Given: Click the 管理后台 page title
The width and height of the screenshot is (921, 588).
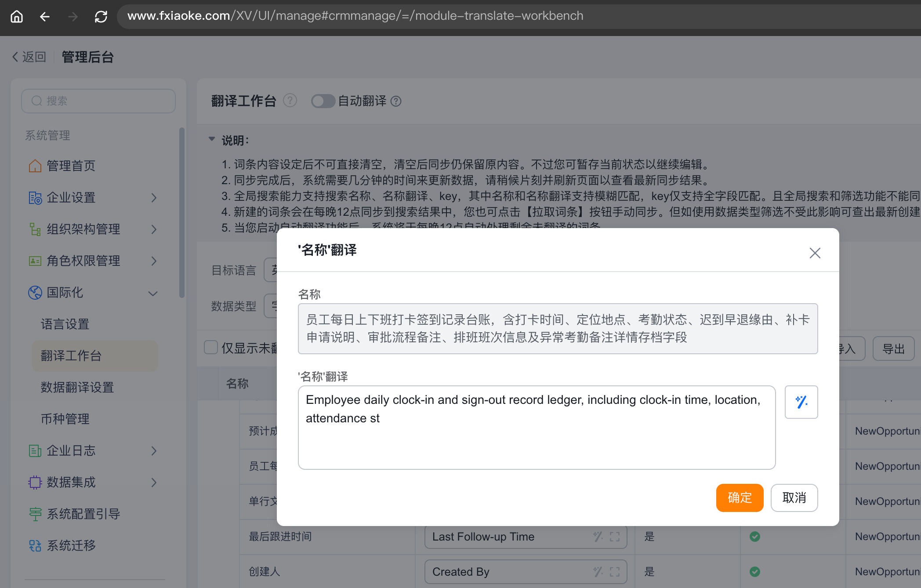Looking at the screenshot, I should (88, 57).
